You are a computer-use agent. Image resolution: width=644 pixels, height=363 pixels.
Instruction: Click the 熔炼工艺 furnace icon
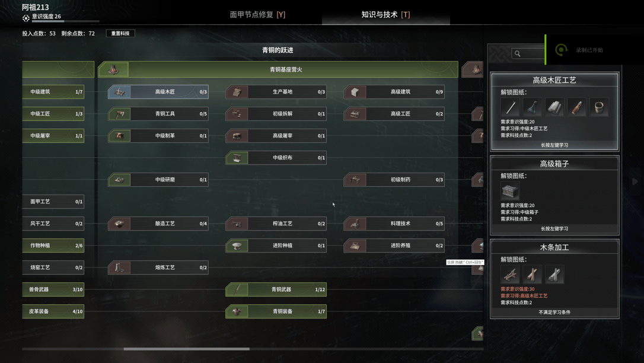[x=120, y=268]
